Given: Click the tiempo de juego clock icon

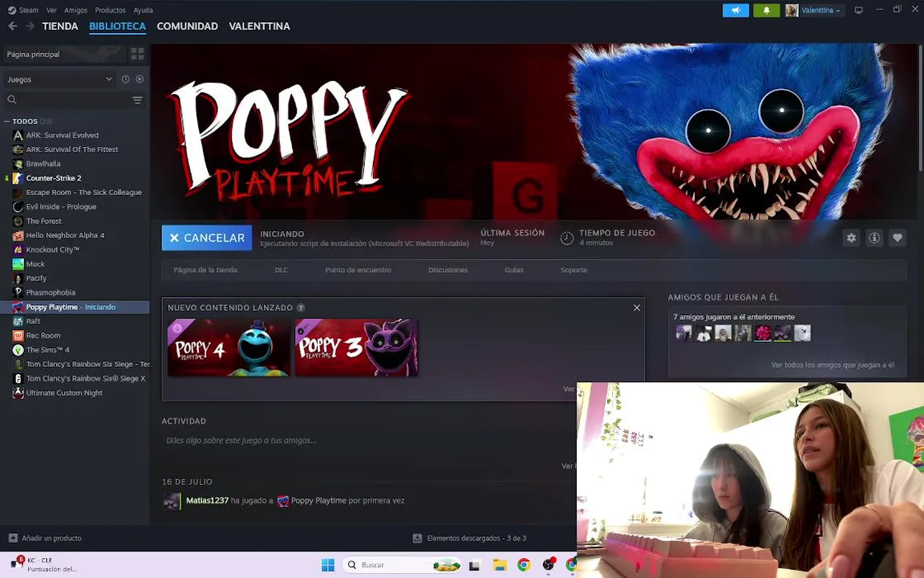Looking at the screenshot, I should (x=566, y=238).
